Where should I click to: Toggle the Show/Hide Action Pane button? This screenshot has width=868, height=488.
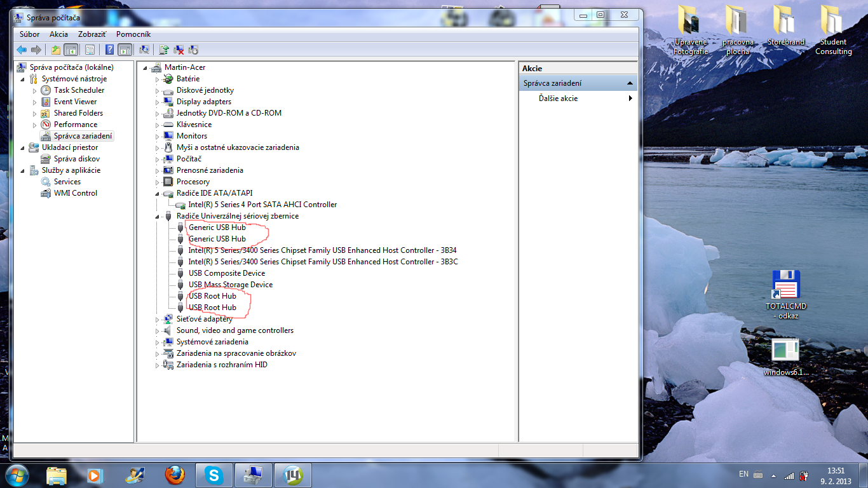tap(125, 50)
